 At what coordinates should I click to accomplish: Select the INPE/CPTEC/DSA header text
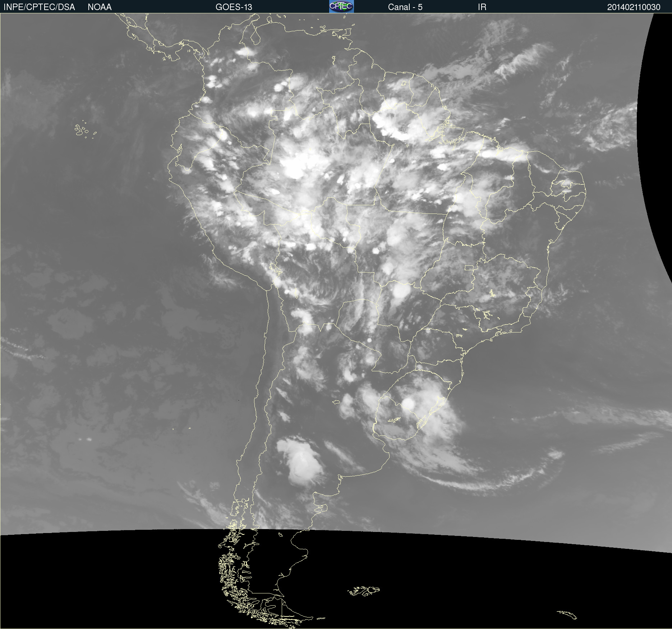coord(39,7)
